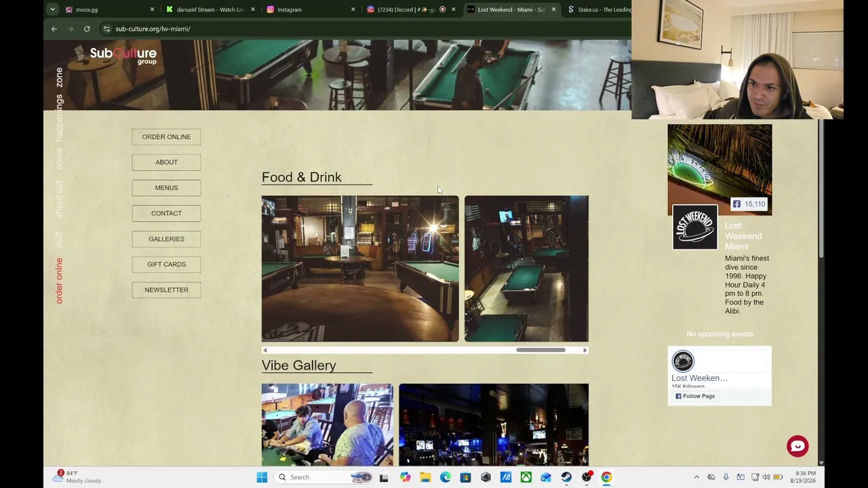Click the Google Chrome taskbar icon

tap(606, 477)
